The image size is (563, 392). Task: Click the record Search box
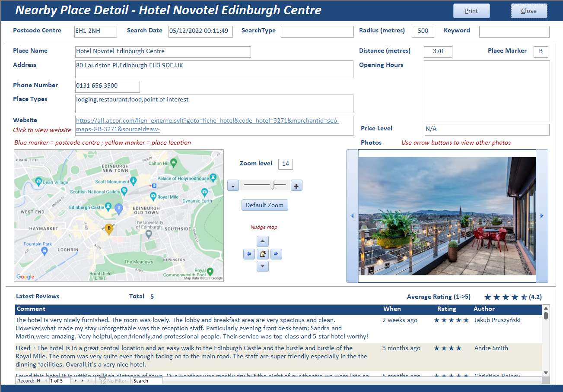pos(147,381)
